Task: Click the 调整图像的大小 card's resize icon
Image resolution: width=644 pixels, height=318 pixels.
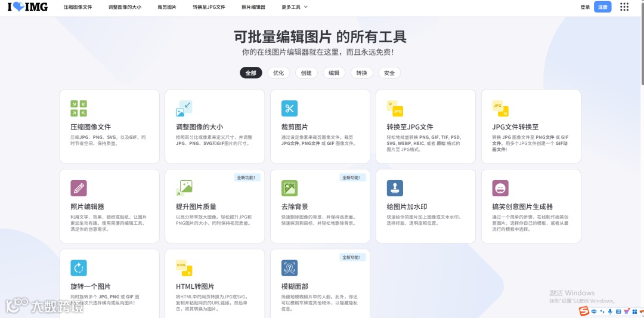Action: pyautogui.click(x=184, y=109)
